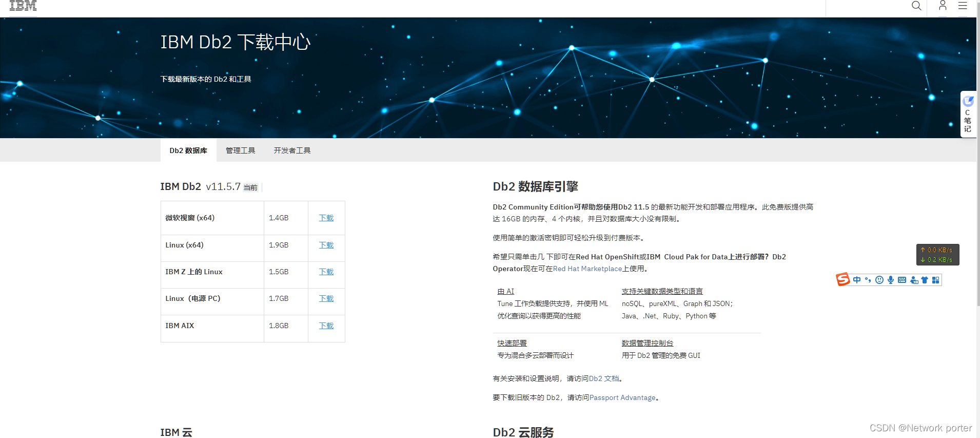Viewport: 980px width, 438px height.
Task: Click the Db2 数据库引擎 heading
Action: pos(535,186)
